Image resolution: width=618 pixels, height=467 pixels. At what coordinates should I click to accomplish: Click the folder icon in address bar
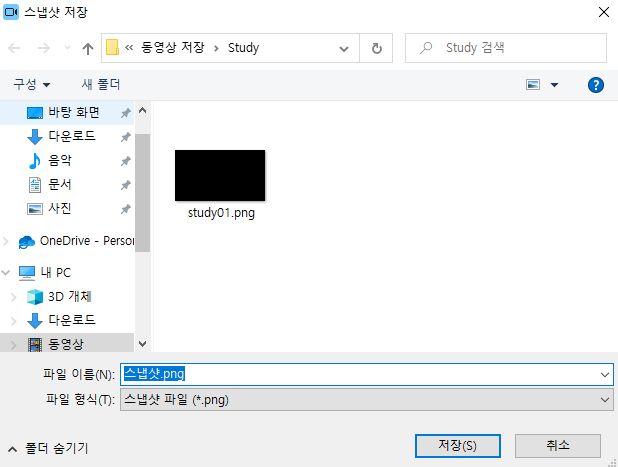tap(112, 48)
